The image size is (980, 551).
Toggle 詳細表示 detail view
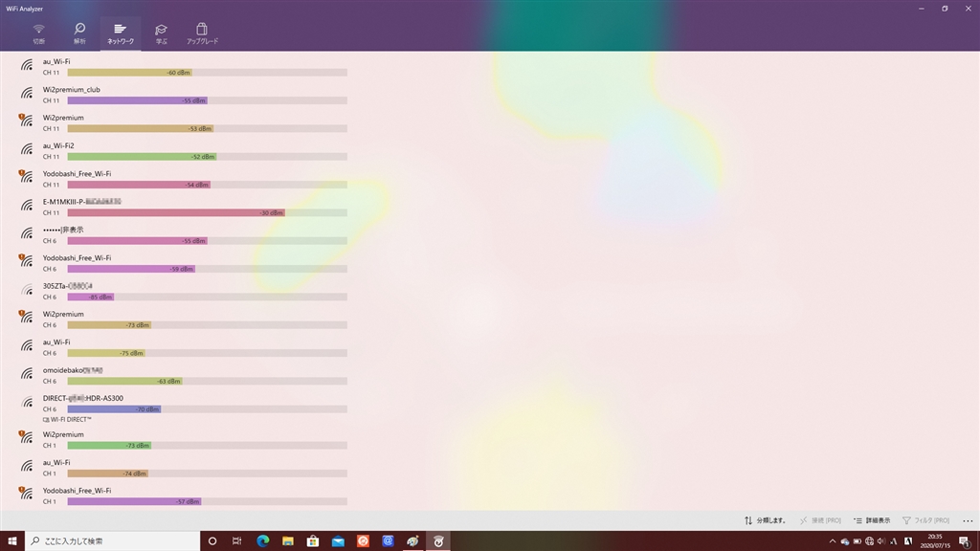point(872,520)
